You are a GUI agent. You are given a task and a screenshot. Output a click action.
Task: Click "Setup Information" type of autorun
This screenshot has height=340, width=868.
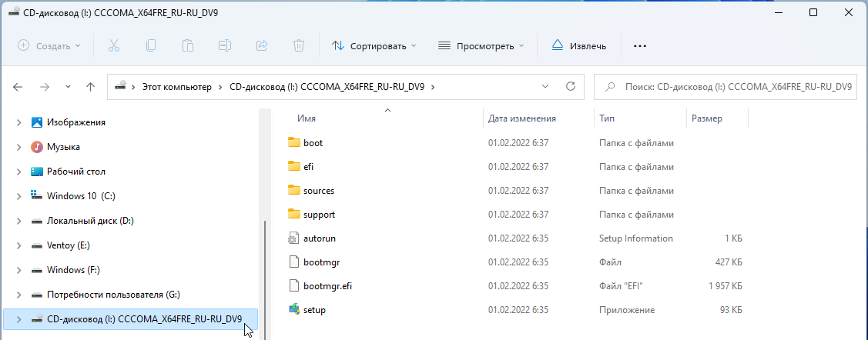click(x=636, y=238)
